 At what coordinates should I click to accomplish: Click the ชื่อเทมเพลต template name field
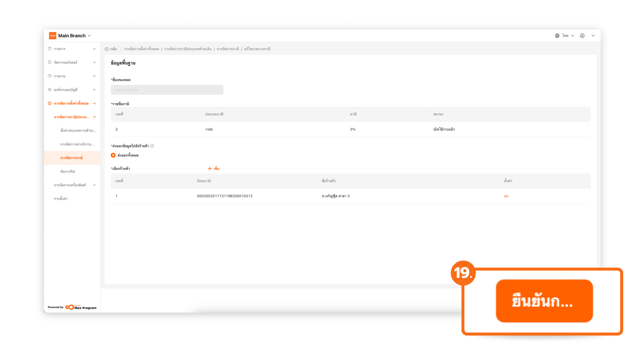click(x=167, y=90)
